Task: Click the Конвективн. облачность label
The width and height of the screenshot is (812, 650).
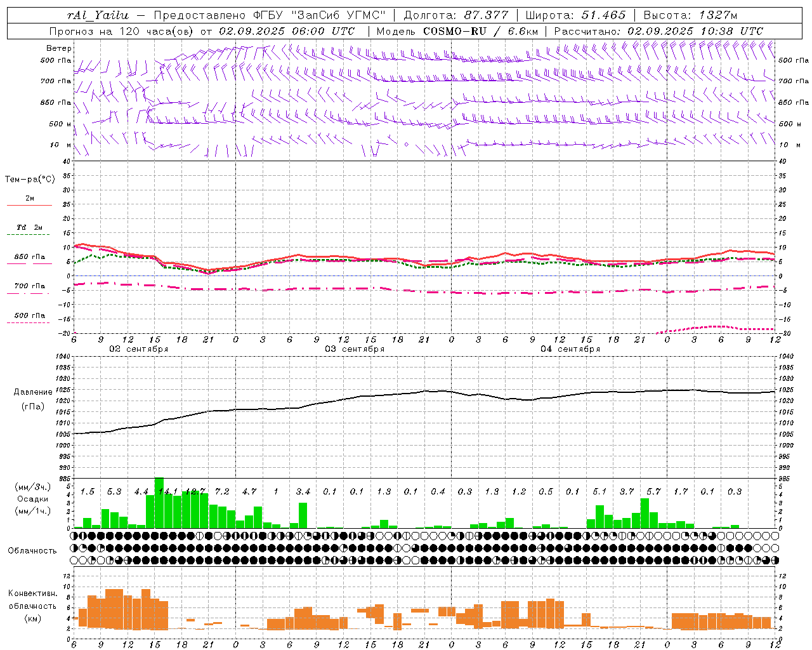Action: click(x=32, y=600)
